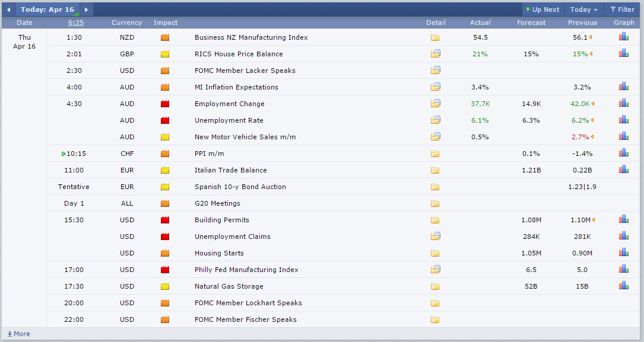Select the Natural Gas Storage event name

(229, 286)
